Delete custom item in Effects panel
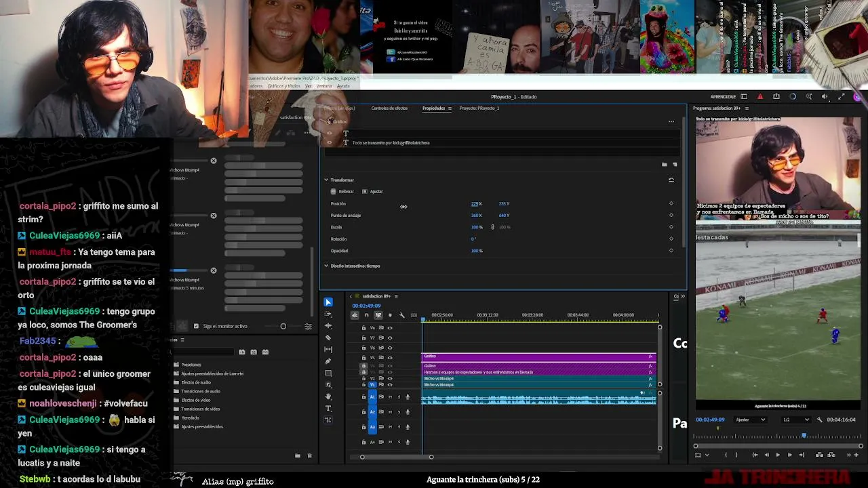The height and width of the screenshot is (488, 868). [310, 456]
